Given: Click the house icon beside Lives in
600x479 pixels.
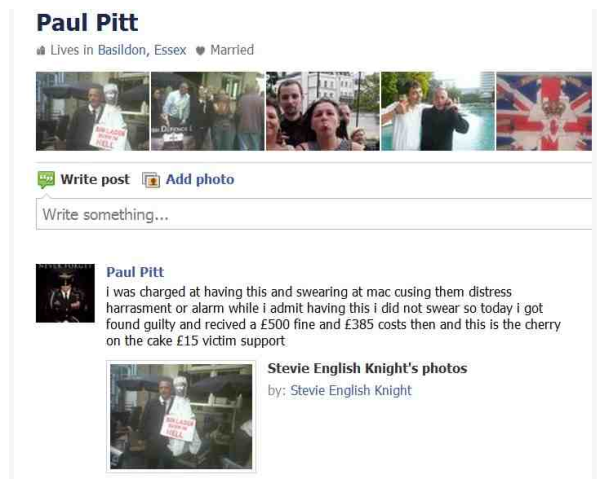Looking at the screenshot, I should coord(41,51).
